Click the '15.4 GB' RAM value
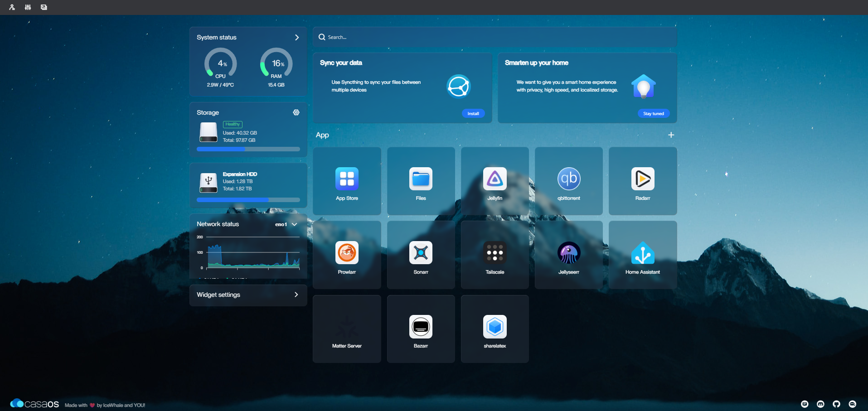 (x=276, y=85)
